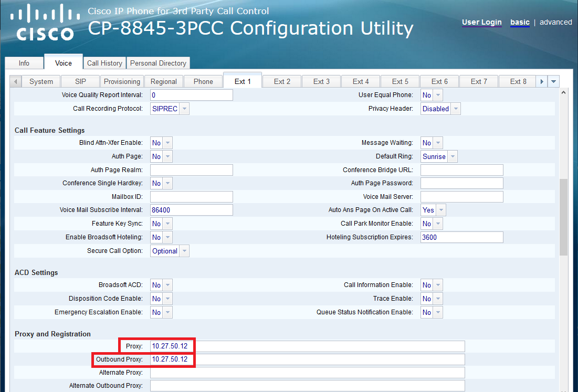Change the Privacy Header dropdown

[441, 109]
